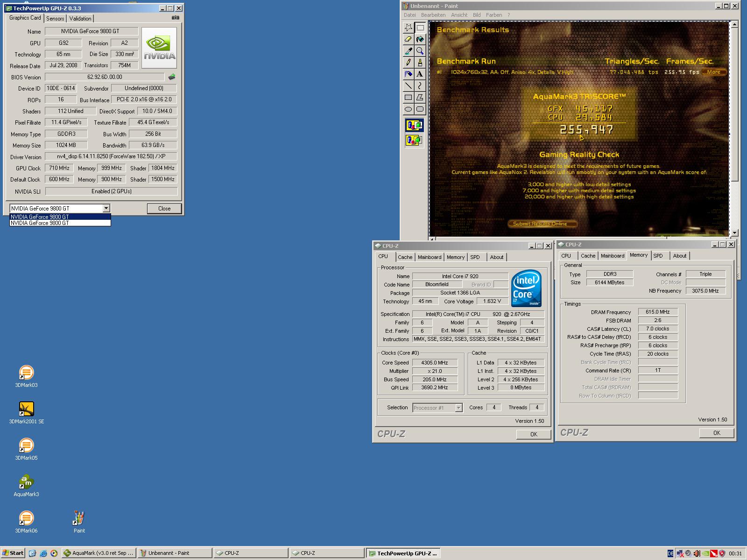Open the 3DMark05 desktop shortcut
Image resolution: width=747 pixels, height=560 pixels.
[26, 449]
